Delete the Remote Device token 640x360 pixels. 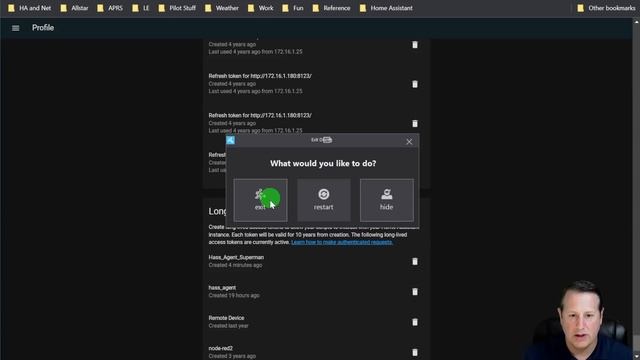point(415,322)
